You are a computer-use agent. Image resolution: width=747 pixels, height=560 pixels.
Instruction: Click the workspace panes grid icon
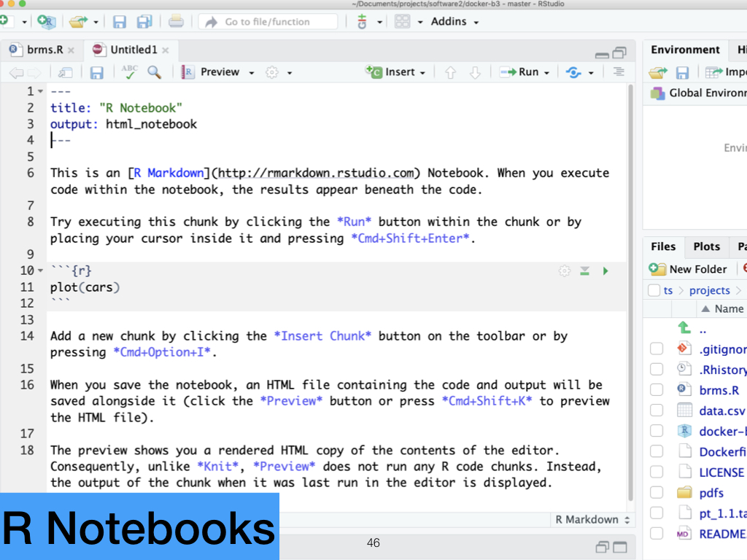[x=402, y=21]
